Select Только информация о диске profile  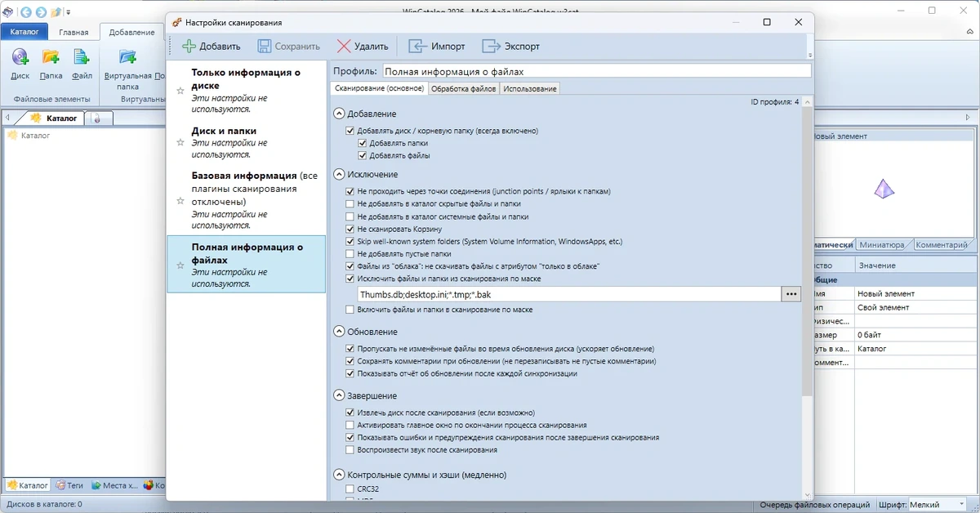tap(246, 91)
